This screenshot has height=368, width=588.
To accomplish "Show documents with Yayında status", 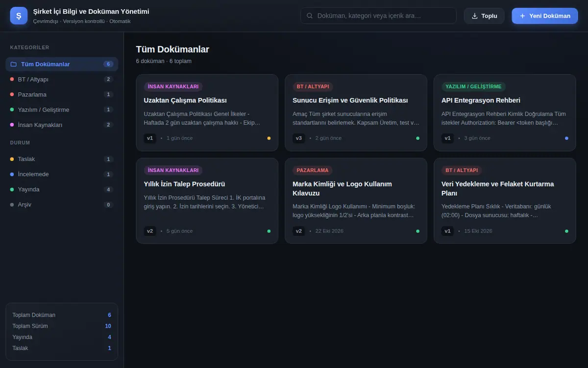I will point(62,189).
